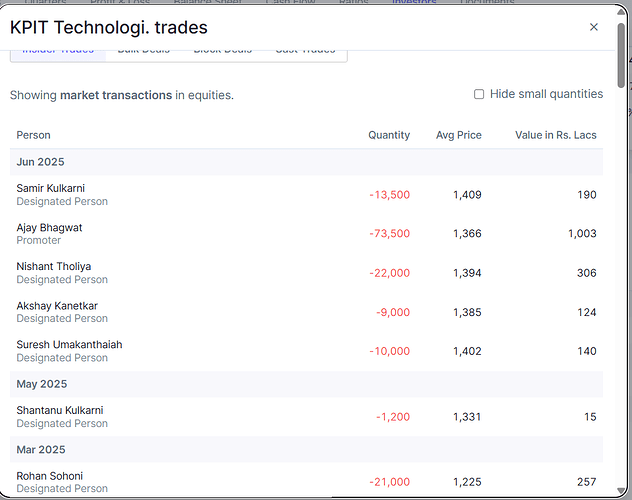Click the Value in Rs. Lacs header
The width and height of the screenshot is (632, 500).
pos(555,135)
